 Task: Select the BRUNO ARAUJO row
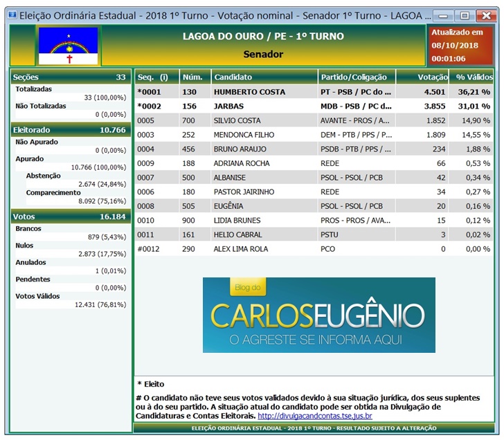(x=314, y=149)
